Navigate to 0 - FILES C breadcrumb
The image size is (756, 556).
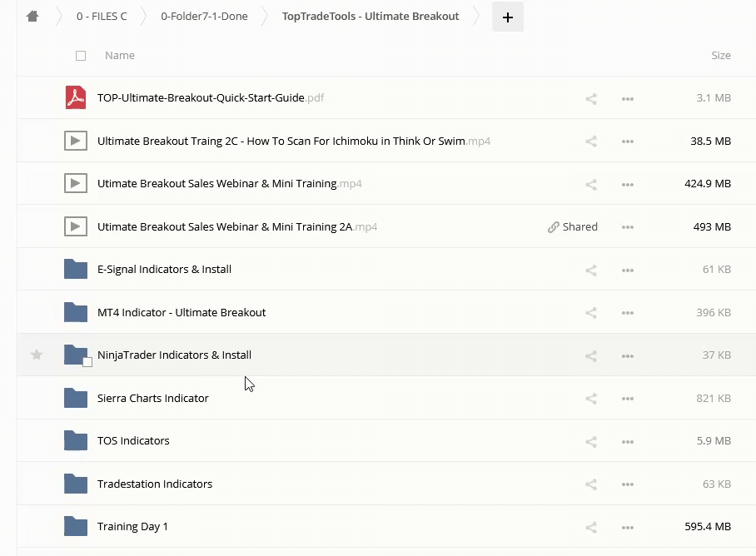tap(102, 17)
